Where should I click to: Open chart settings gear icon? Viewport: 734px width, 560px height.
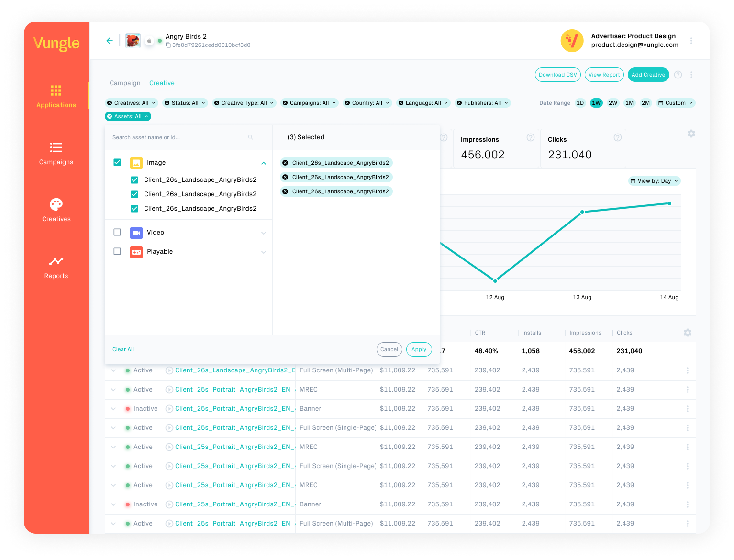click(x=691, y=134)
